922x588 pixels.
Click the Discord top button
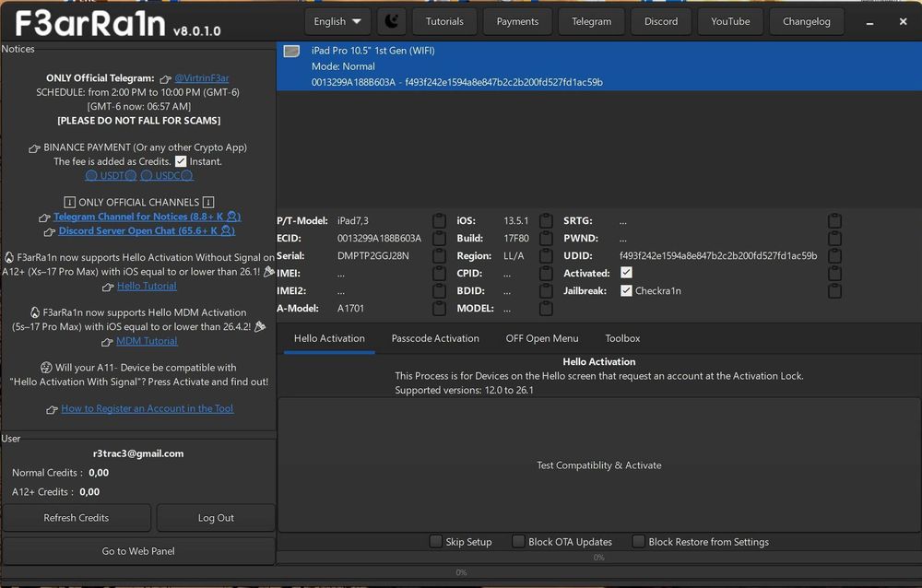pyautogui.click(x=661, y=22)
